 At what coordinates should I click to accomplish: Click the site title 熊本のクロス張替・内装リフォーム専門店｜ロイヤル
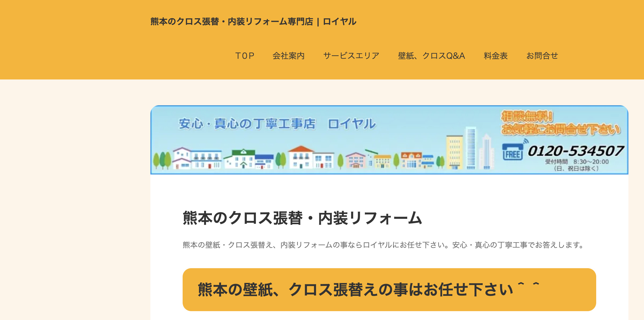[x=253, y=21]
